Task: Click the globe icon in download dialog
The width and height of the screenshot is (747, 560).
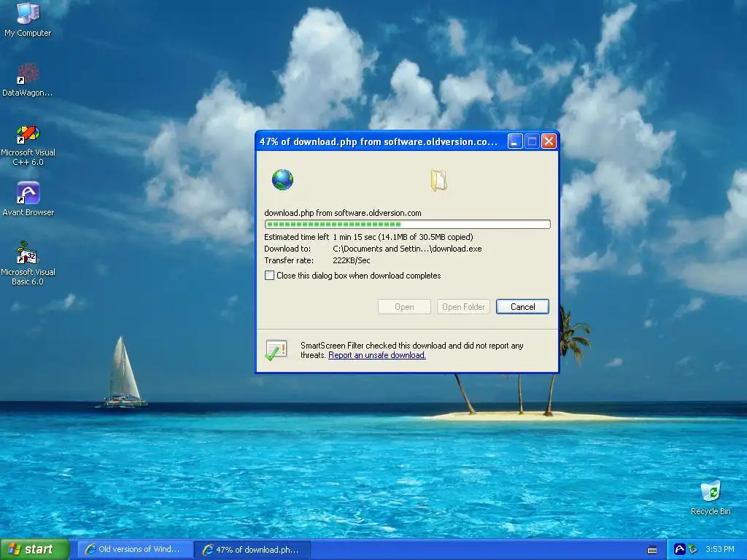Action: [282, 180]
